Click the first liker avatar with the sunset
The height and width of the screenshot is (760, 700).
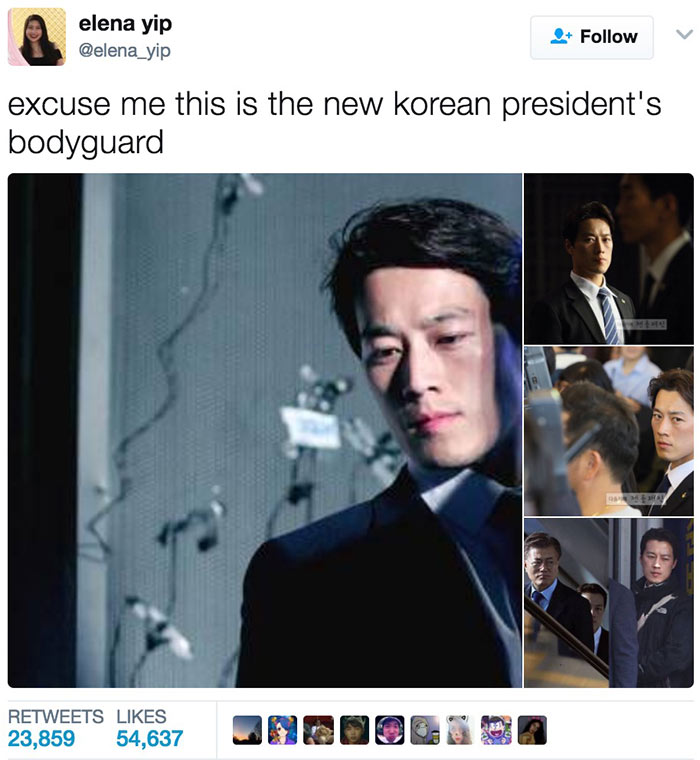(247, 730)
